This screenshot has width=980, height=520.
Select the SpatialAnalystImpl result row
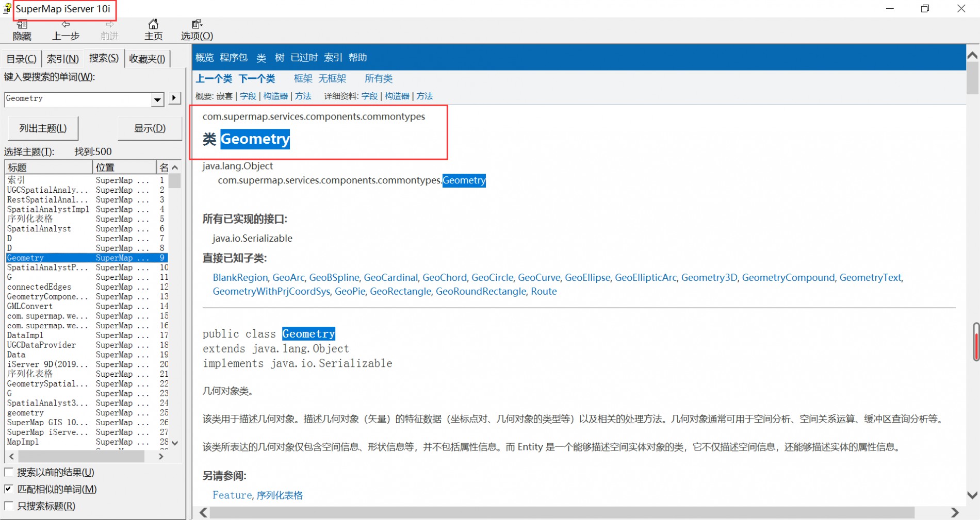coord(86,209)
